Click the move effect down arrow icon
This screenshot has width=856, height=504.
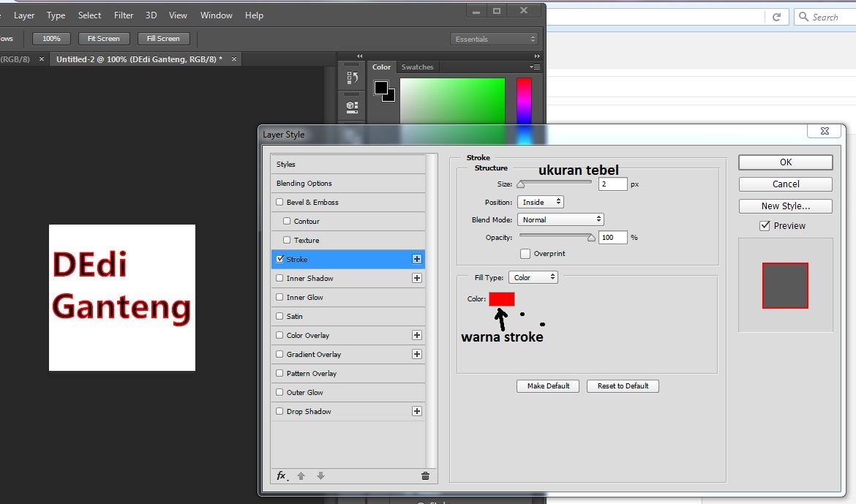pos(320,475)
